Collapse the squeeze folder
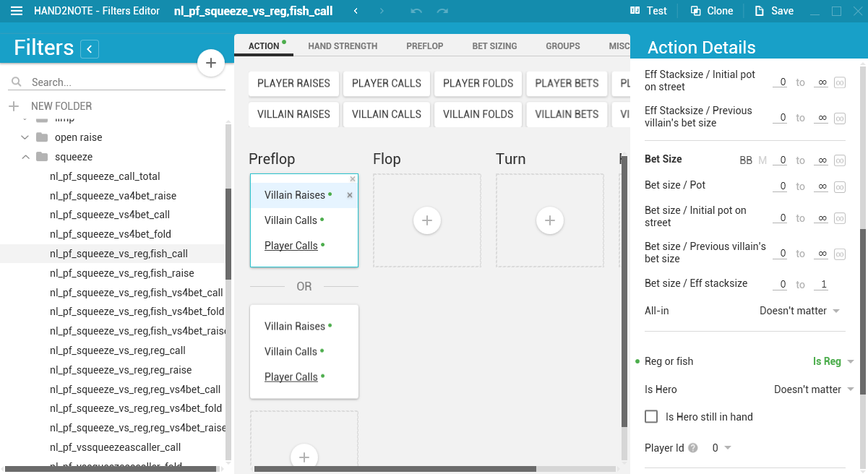Image resolution: width=868 pixels, height=474 pixels. pyautogui.click(x=25, y=157)
